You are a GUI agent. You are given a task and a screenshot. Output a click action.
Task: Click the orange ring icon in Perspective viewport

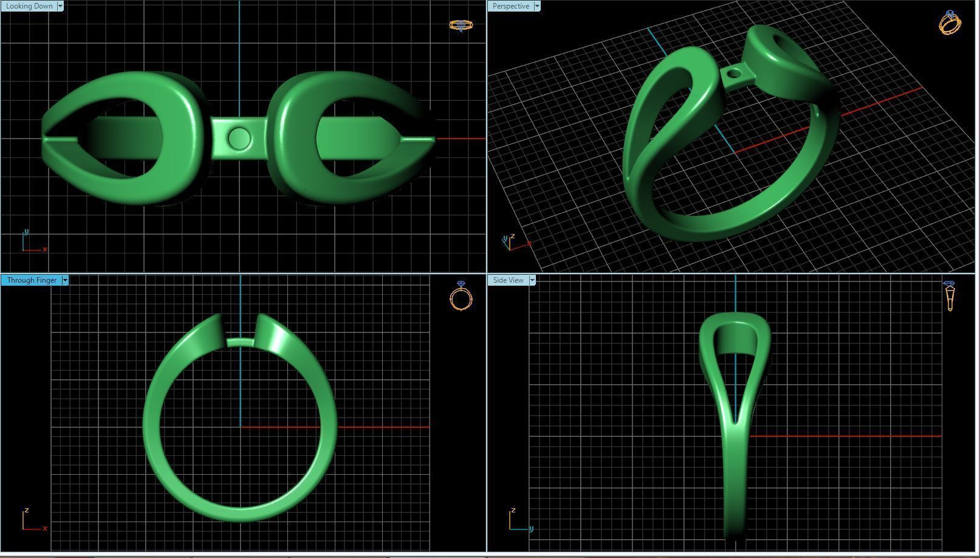click(x=950, y=22)
